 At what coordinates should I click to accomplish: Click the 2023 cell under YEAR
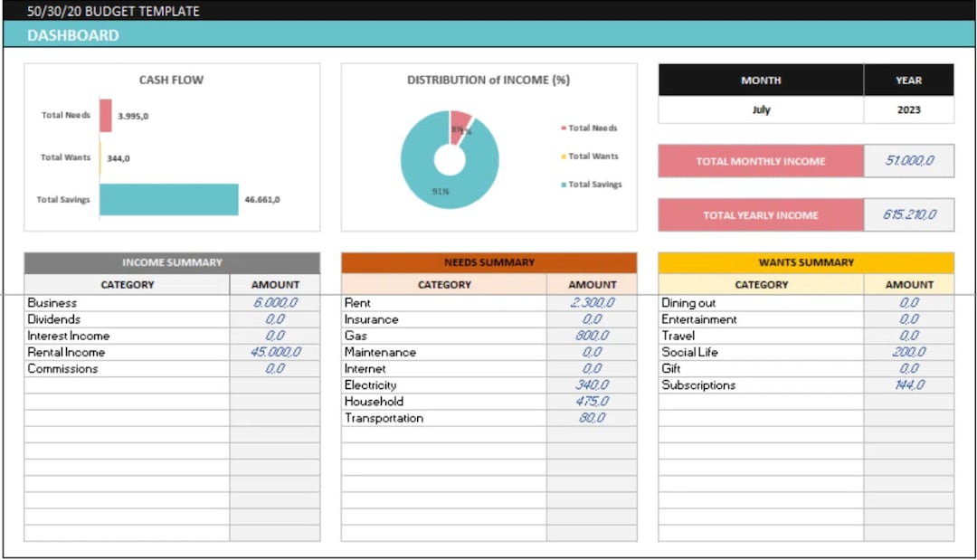[x=908, y=109]
